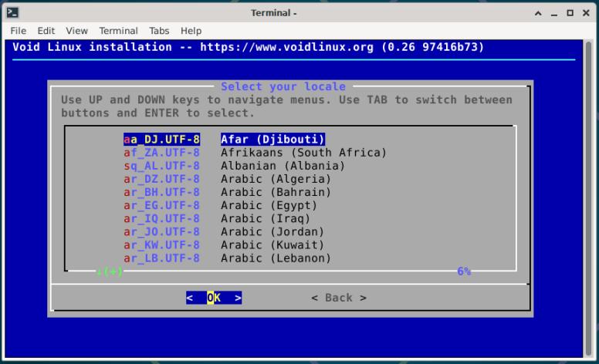Select the ar_IQ.UTF-8 locale code
The image size is (599, 364).
coord(161,218)
